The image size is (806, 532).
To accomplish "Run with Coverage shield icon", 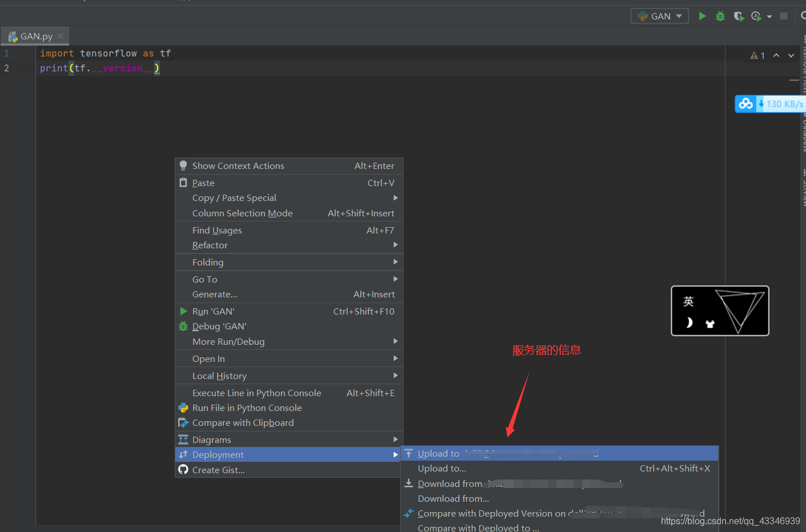I will [x=739, y=16].
